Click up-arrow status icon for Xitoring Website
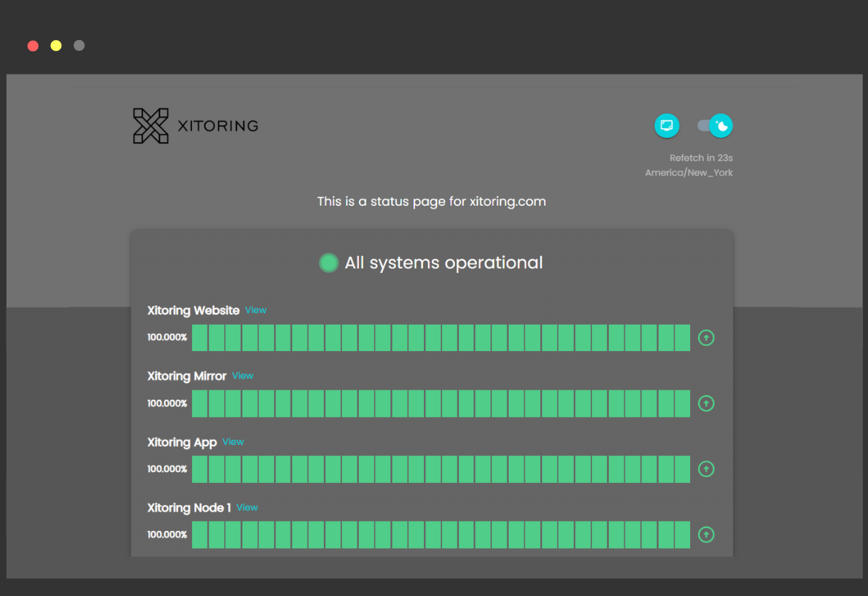This screenshot has width=868, height=596. (x=706, y=338)
